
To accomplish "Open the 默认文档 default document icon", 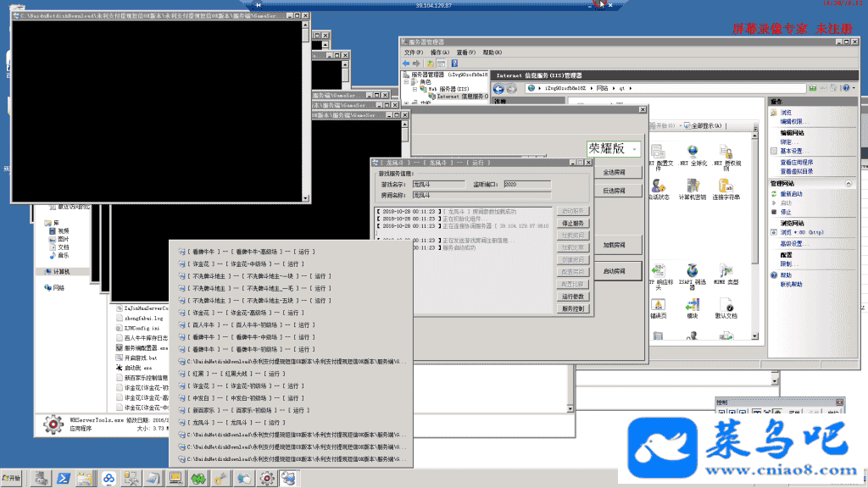I will 726,307.
